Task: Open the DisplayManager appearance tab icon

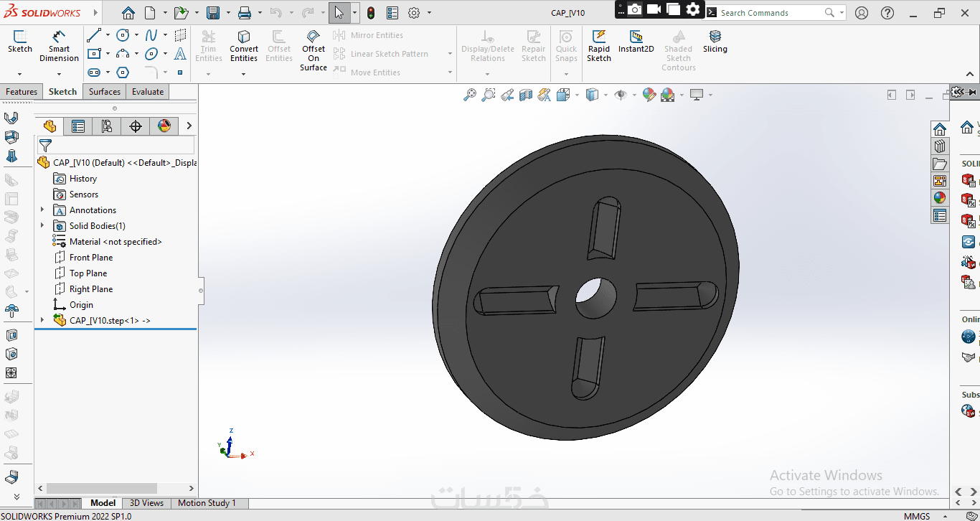Action: click(x=164, y=126)
